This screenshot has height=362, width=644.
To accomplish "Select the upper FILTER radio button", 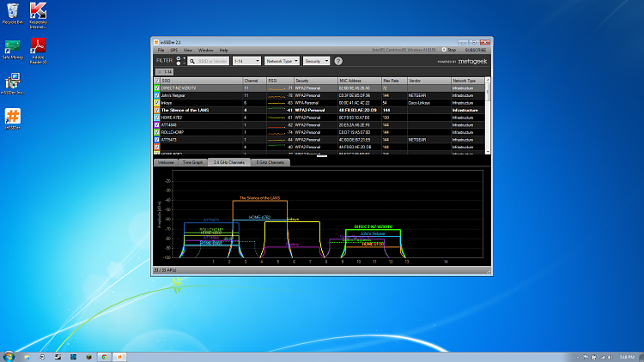I will tap(179, 58).
